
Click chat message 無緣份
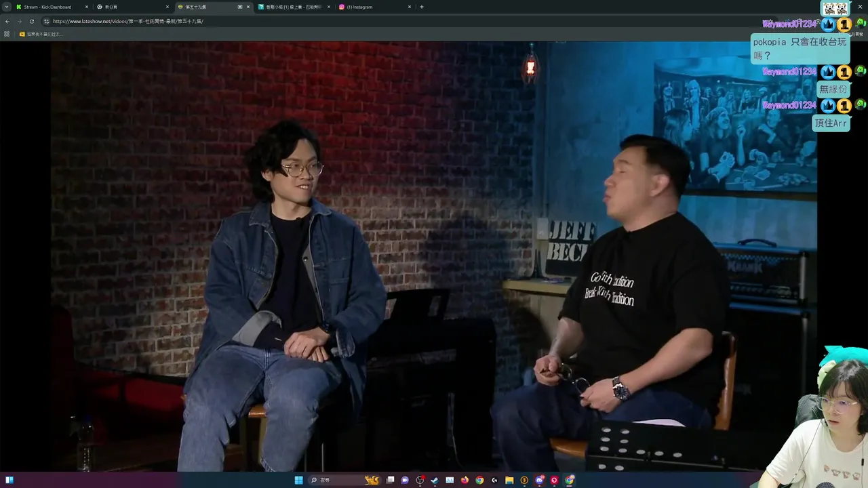pos(833,89)
